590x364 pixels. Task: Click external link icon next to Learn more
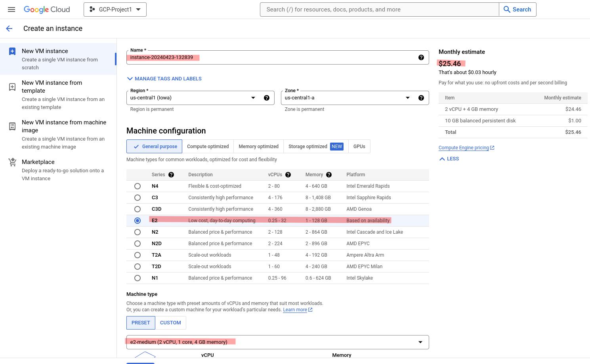(310, 310)
